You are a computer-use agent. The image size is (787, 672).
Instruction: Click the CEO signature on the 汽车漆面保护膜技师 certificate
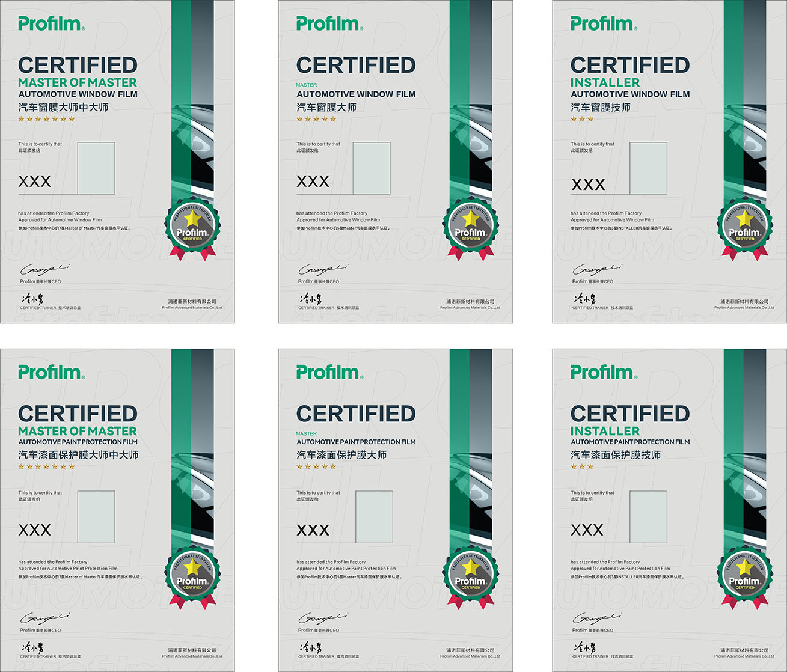tap(598, 618)
